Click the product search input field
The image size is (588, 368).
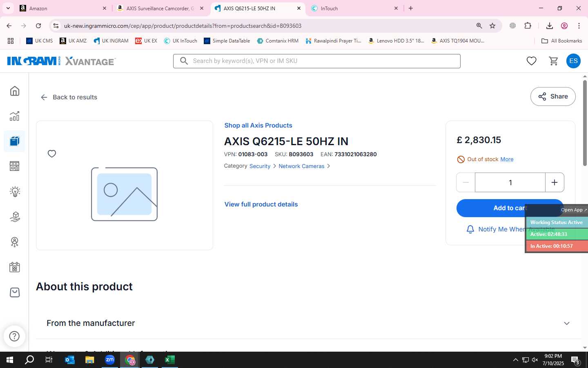click(x=317, y=61)
